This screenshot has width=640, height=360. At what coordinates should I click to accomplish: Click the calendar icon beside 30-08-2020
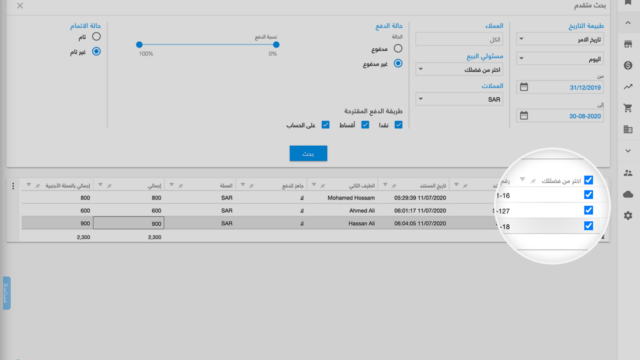(524, 116)
